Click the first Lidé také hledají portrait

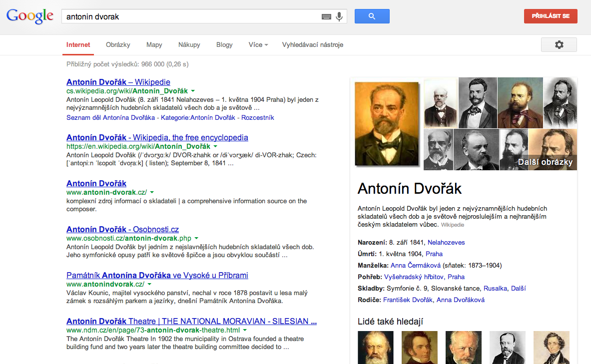click(x=375, y=348)
